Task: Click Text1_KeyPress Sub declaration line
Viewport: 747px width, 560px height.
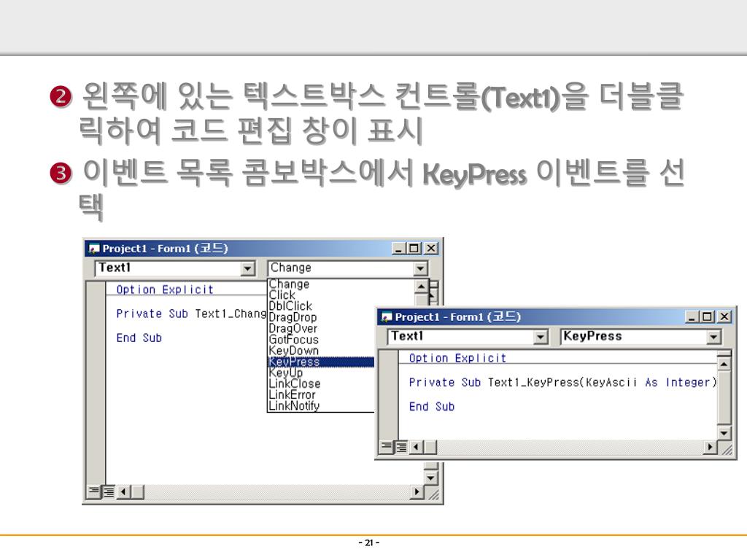Action: tap(562, 382)
